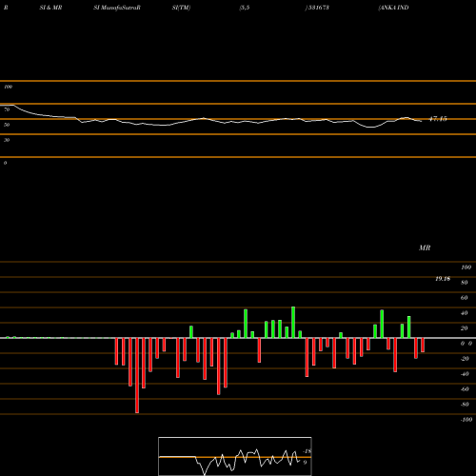Click the MR axis label '60'

coord(464,298)
